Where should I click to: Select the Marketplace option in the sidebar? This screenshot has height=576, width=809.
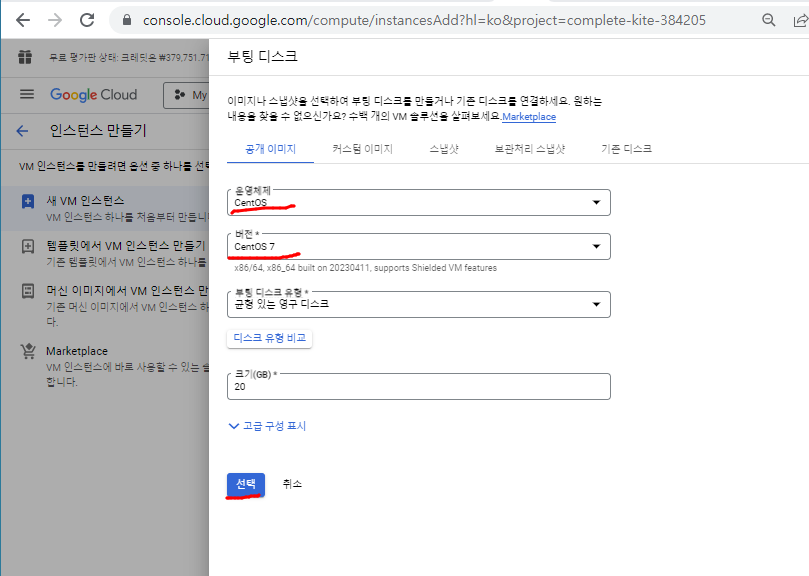pos(105,366)
